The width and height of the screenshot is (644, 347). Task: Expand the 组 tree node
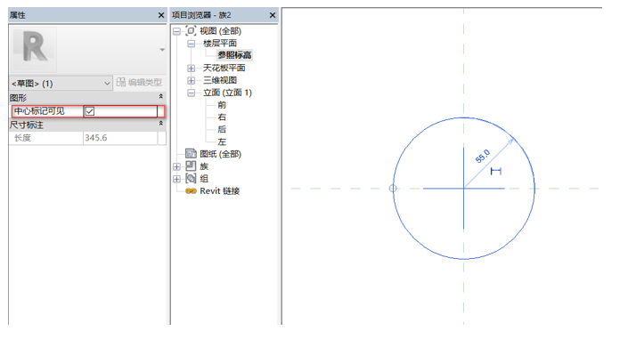176,179
